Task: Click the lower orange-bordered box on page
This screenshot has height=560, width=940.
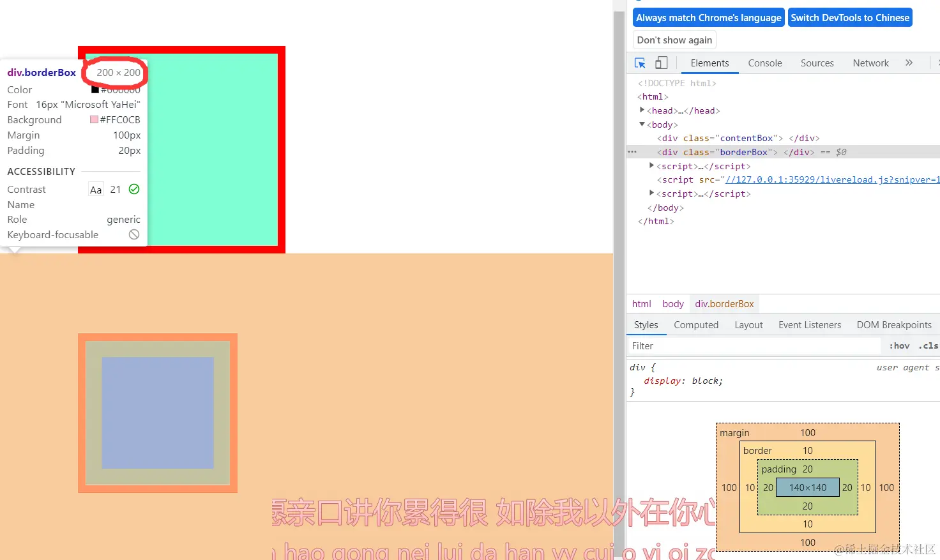Action: click(x=158, y=413)
